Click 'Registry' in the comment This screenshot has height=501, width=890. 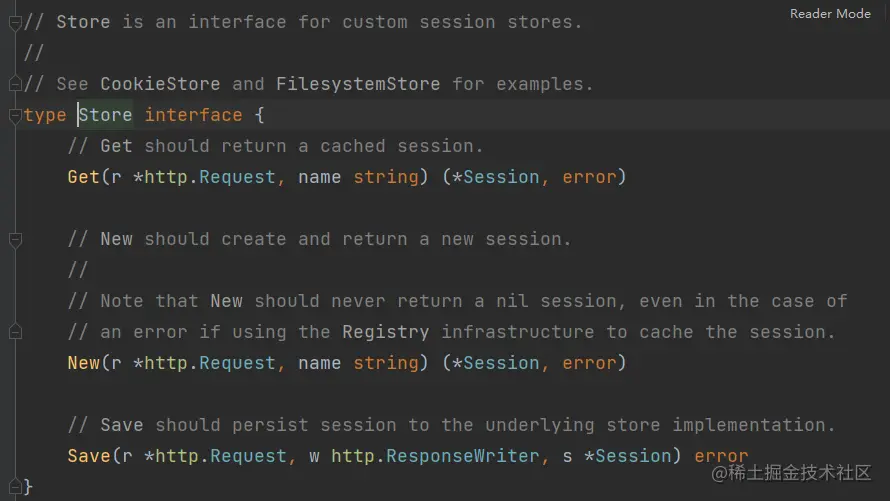coord(386,332)
